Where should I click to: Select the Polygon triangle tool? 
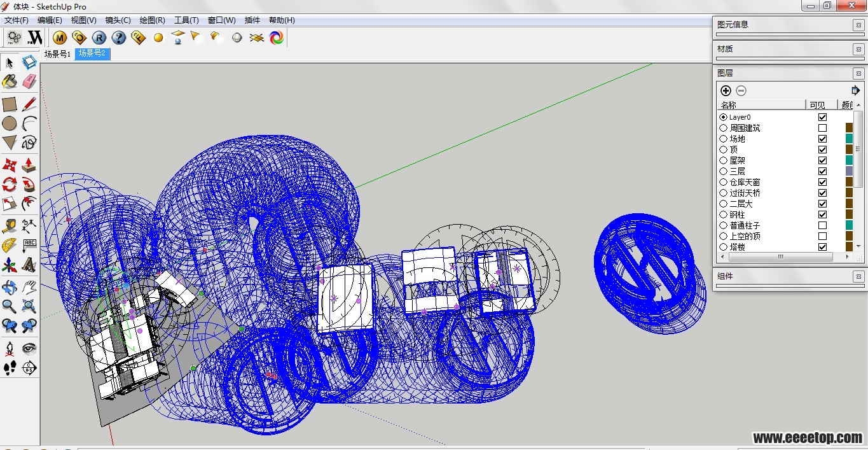[10, 142]
